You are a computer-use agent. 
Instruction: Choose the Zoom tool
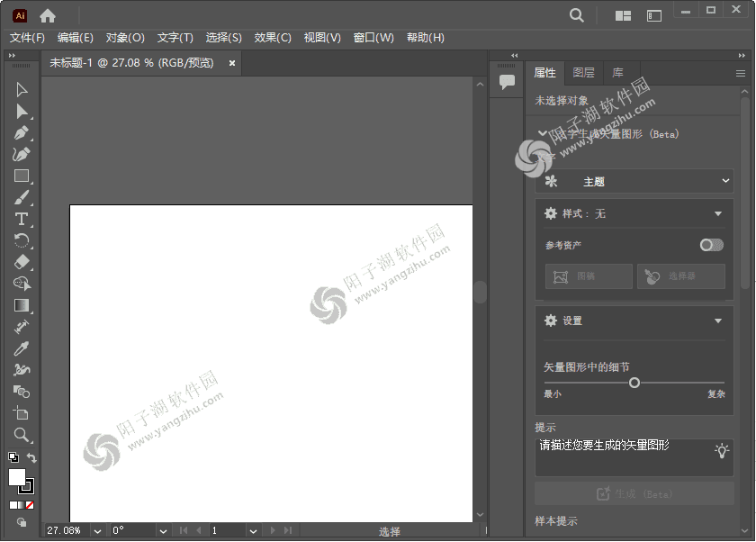click(22, 435)
